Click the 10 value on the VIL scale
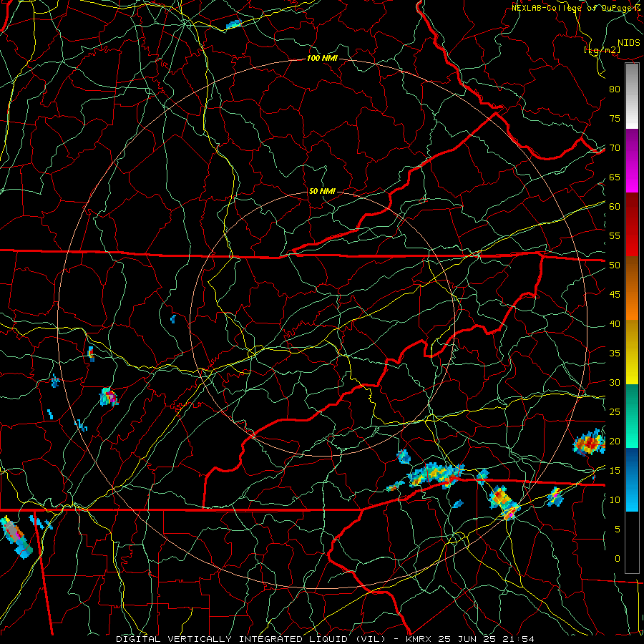The width and height of the screenshot is (644, 644). [615, 500]
